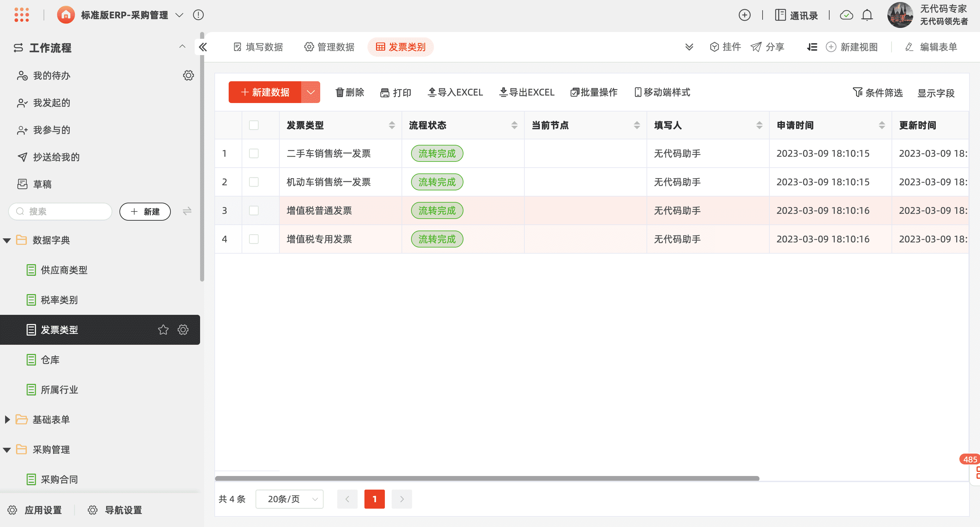Open the nine-dot app grid icon
980x527 pixels.
click(x=22, y=15)
